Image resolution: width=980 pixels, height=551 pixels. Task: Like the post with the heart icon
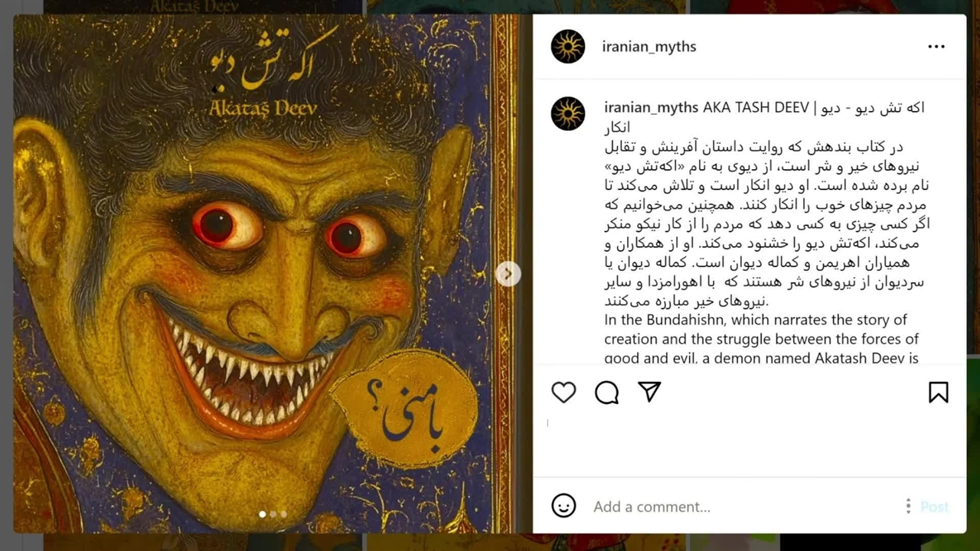pos(563,393)
